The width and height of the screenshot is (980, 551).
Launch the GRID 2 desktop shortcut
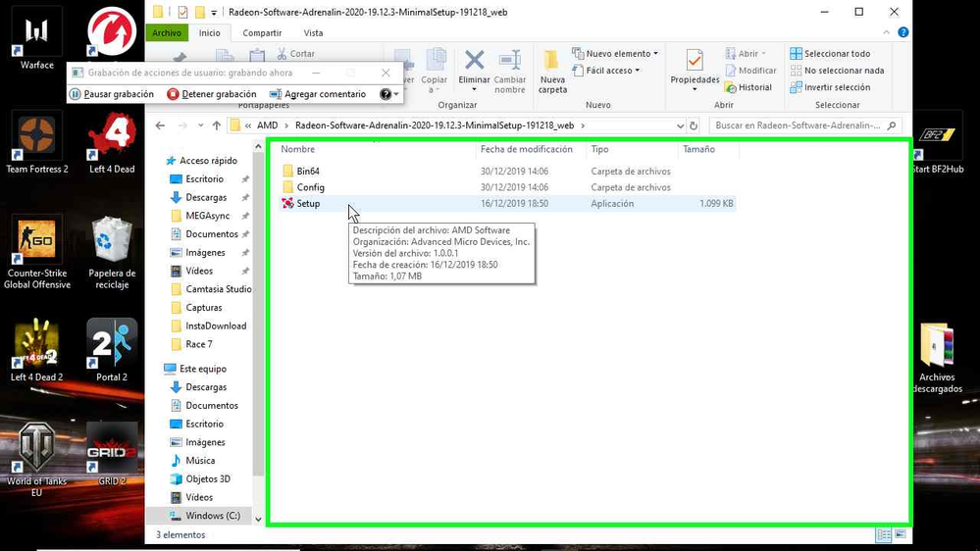[112, 454]
